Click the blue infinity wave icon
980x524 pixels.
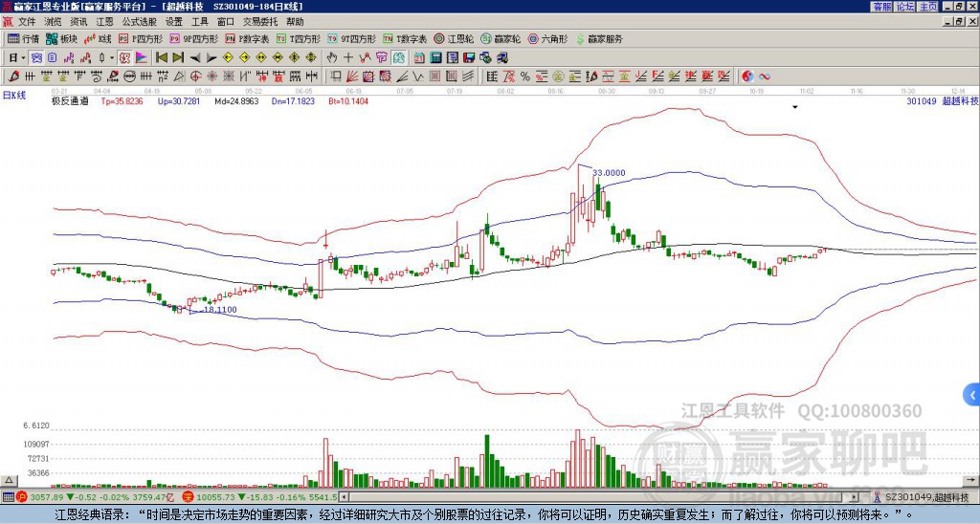click(x=765, y=76)
